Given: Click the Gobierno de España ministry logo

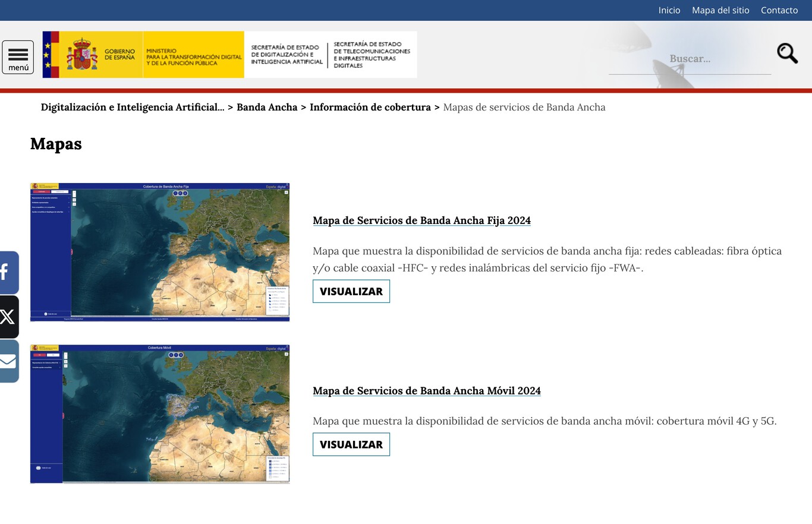Looking at the screenshot, I should tap(143, 55).
